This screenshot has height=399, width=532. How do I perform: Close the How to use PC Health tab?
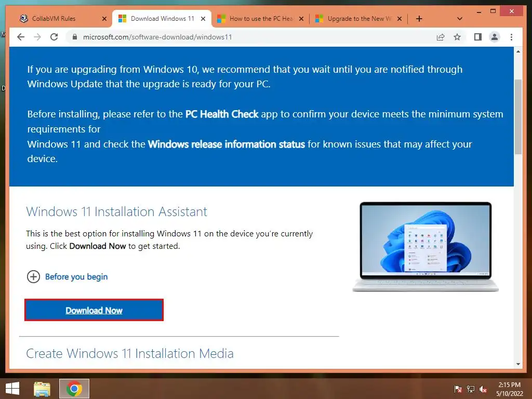301,19
